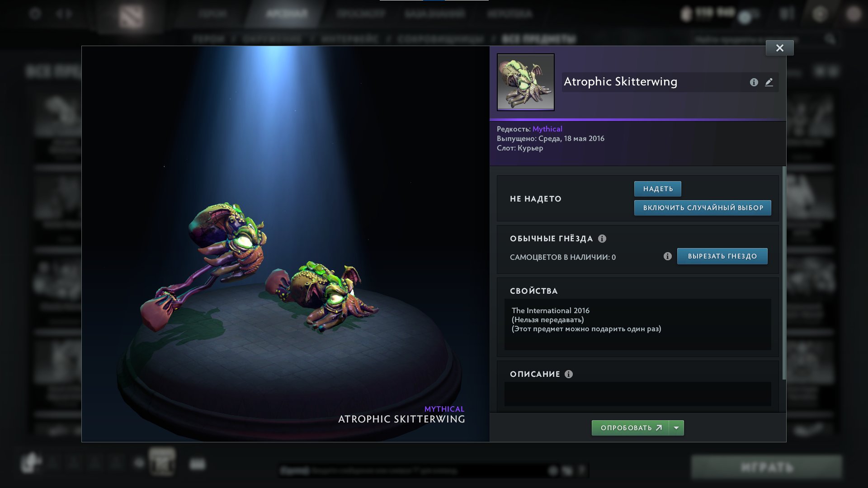The image size is (868, 488).
Task: Click the Dota 2 logo in top bar
Action: 131,16
